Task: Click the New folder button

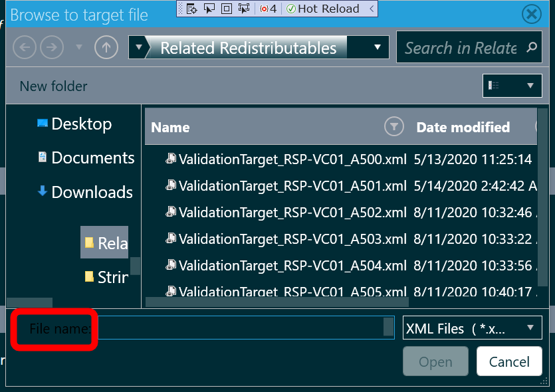Action: coord(53,86)
